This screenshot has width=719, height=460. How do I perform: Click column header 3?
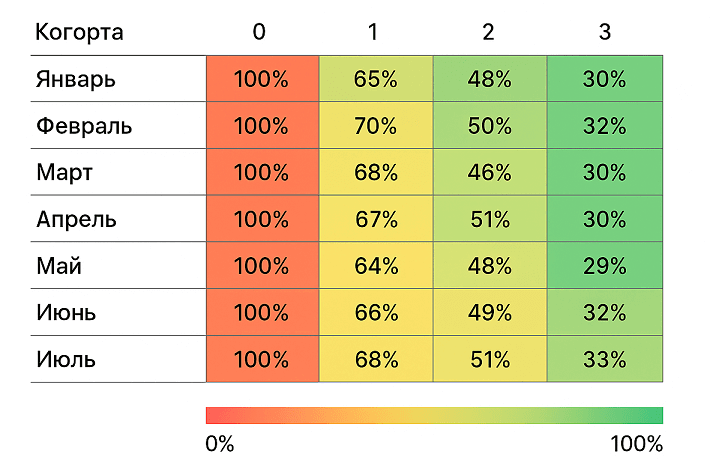(x=604, y=32)
